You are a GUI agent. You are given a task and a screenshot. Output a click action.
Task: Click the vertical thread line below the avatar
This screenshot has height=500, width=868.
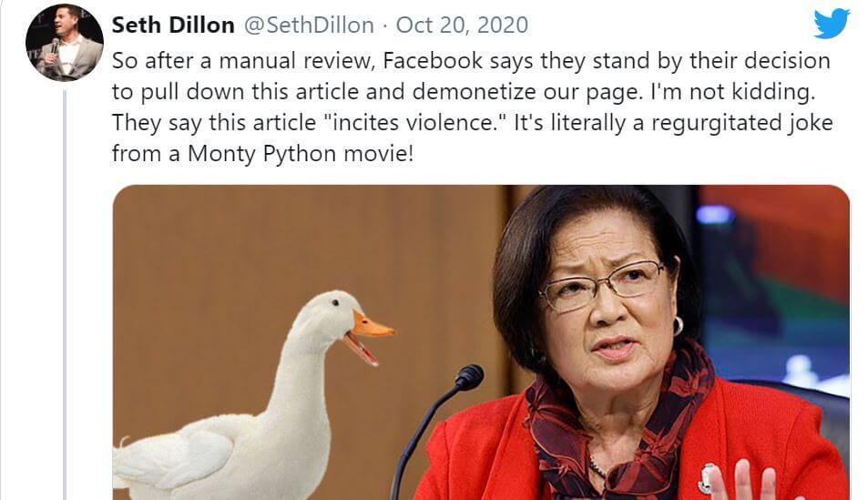65,294
